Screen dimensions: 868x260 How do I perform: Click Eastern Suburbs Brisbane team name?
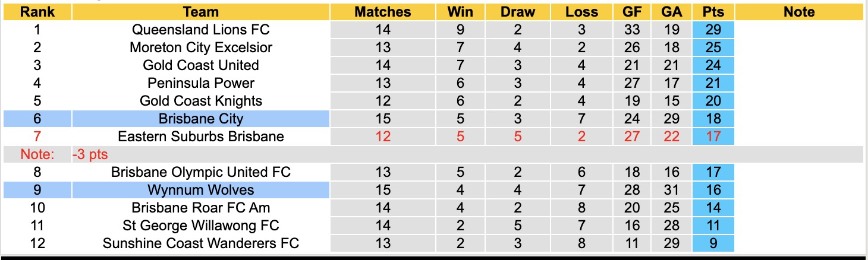coord(201,137)
